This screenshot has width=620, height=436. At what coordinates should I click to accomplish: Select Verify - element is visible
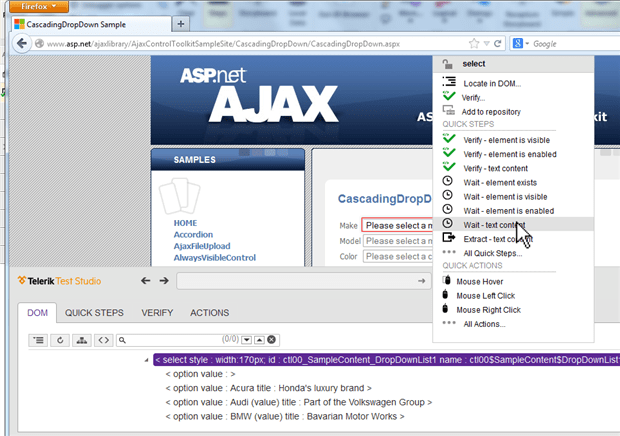pos(507,140)
